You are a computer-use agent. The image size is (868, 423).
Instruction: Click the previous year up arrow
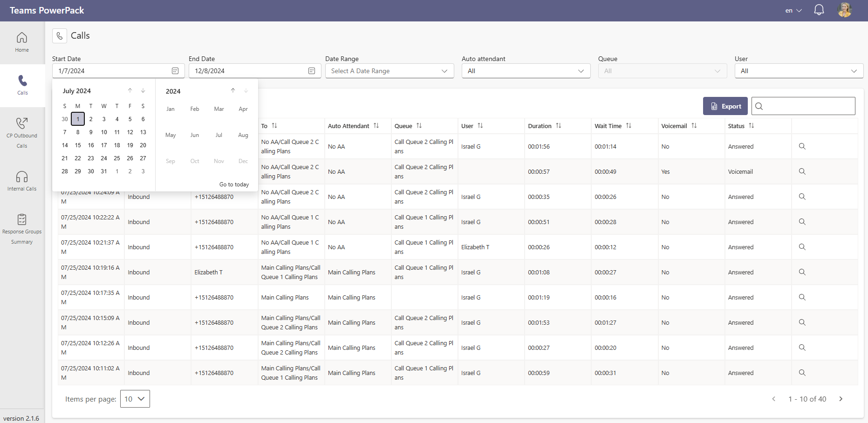233,90
